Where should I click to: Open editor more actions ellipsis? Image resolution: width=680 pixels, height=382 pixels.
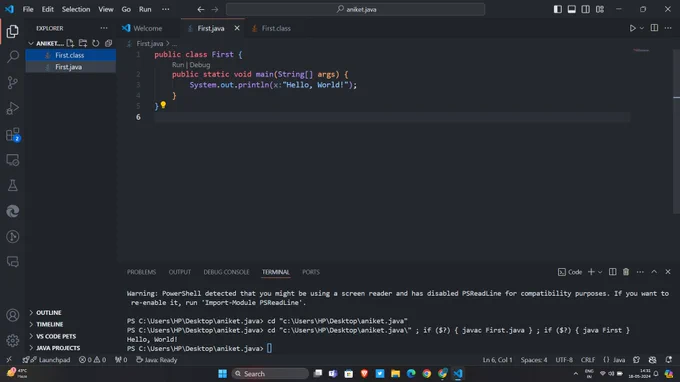668,28
